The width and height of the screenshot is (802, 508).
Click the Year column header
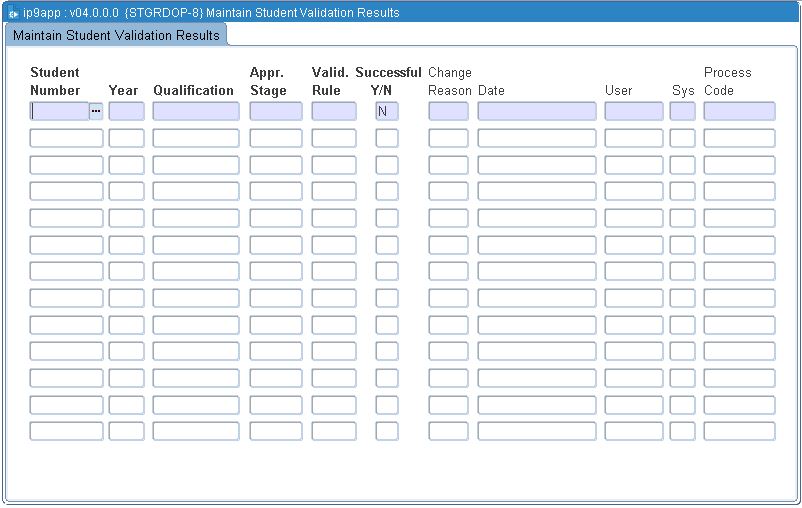tap(123, 91)
